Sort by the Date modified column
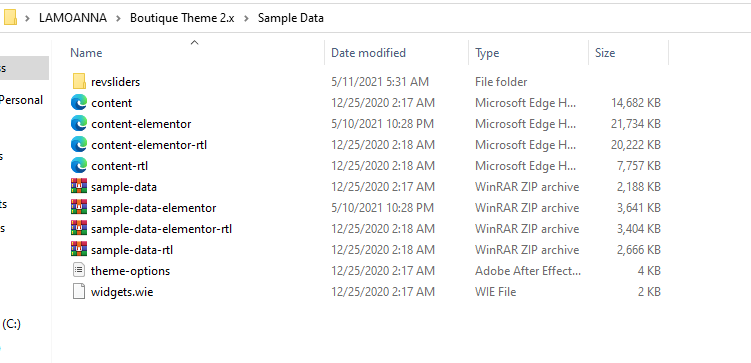 point(368,53)
